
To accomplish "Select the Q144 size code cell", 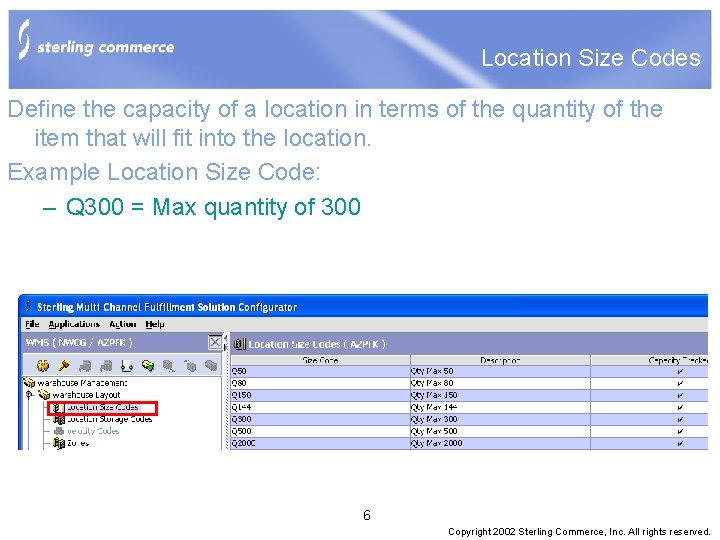I will pos(320,407).
